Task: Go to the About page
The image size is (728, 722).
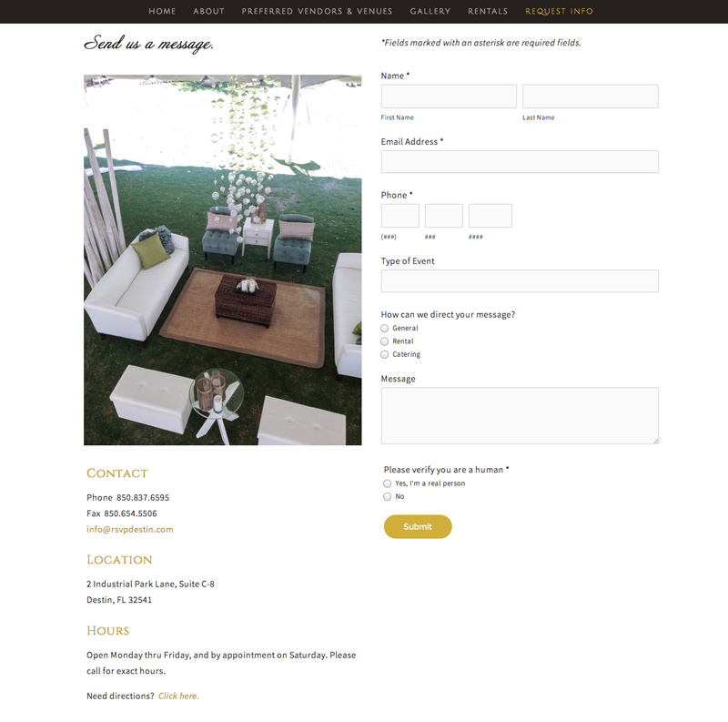Action: (x=209, y=11)
